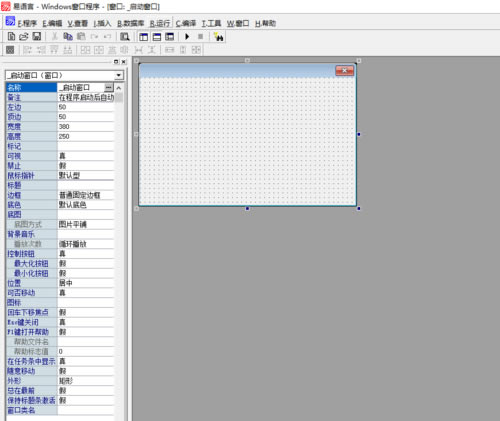Click the Save disk toolbar icon
This screenshot has height=421, width=500.
pos(36,36)
